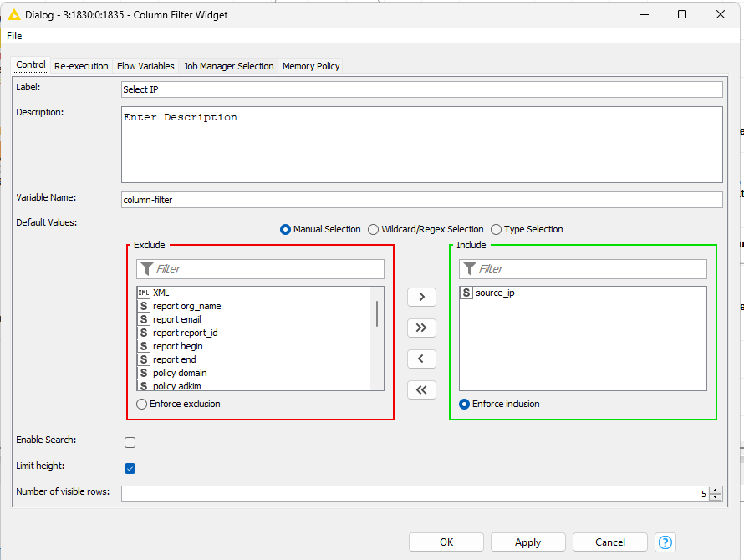Select Type Selection radio button
The width and height of the screenshot is (744, 560).
coord(497,229)
